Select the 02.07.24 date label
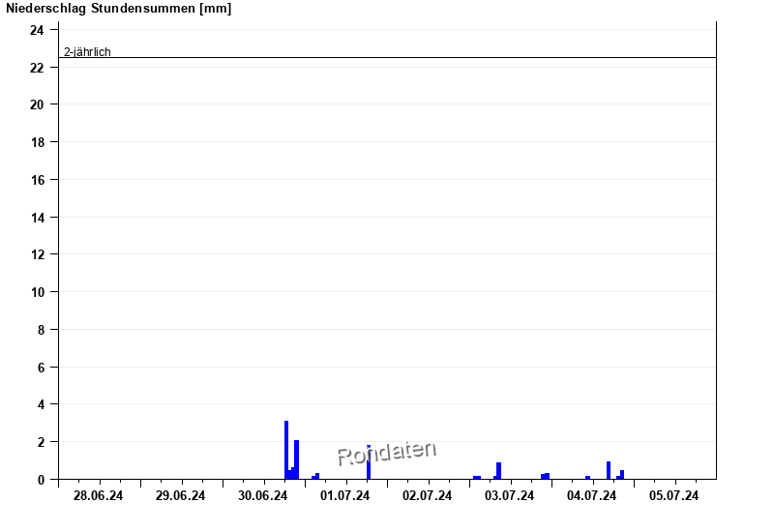 pyautogui.click(x=428, y=496)
